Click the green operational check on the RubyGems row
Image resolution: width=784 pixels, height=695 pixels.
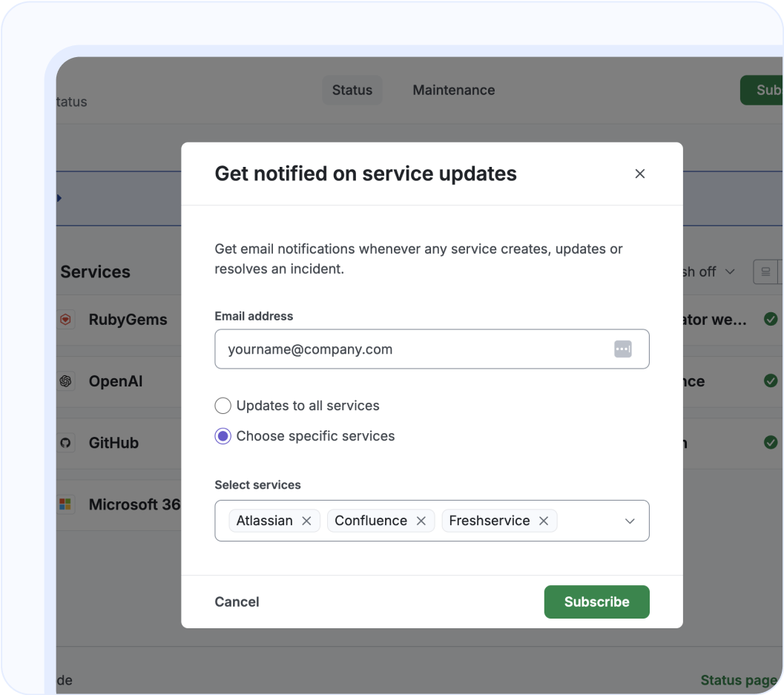pos(771,319)
